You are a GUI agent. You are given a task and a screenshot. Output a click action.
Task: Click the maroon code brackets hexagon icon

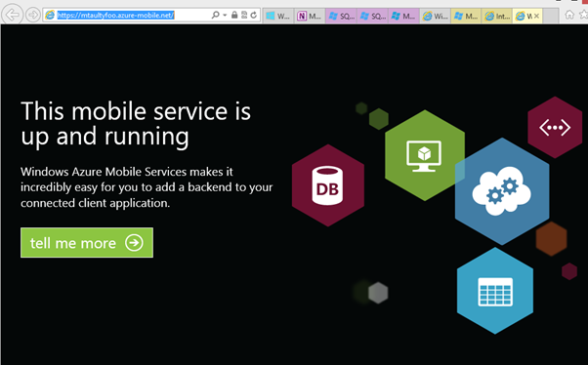tap(555, 128)
